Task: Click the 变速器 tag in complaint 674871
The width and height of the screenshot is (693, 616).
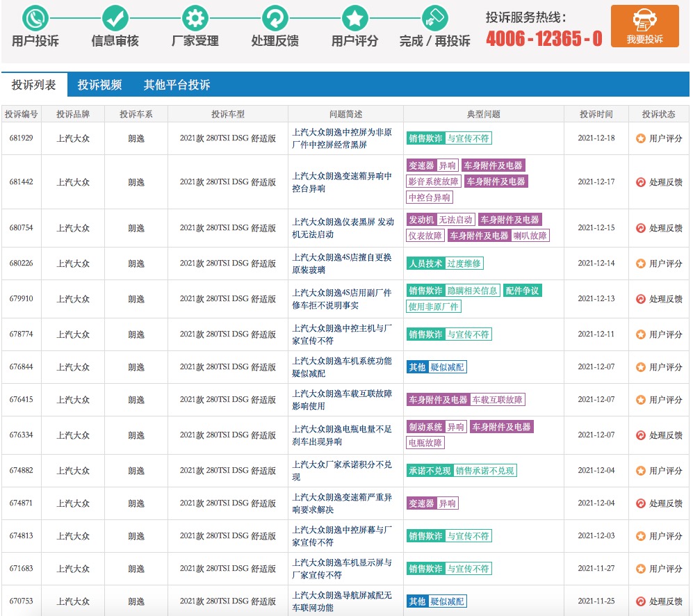Action: 421,503
